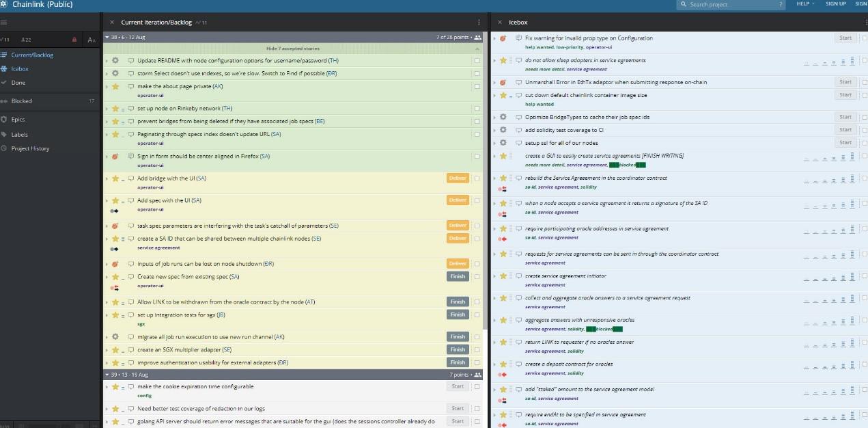The height and width of the screenshot is (428, 868).
Task: Click gear icon on 'migrate all job run' story
Action: click(115, 336)
